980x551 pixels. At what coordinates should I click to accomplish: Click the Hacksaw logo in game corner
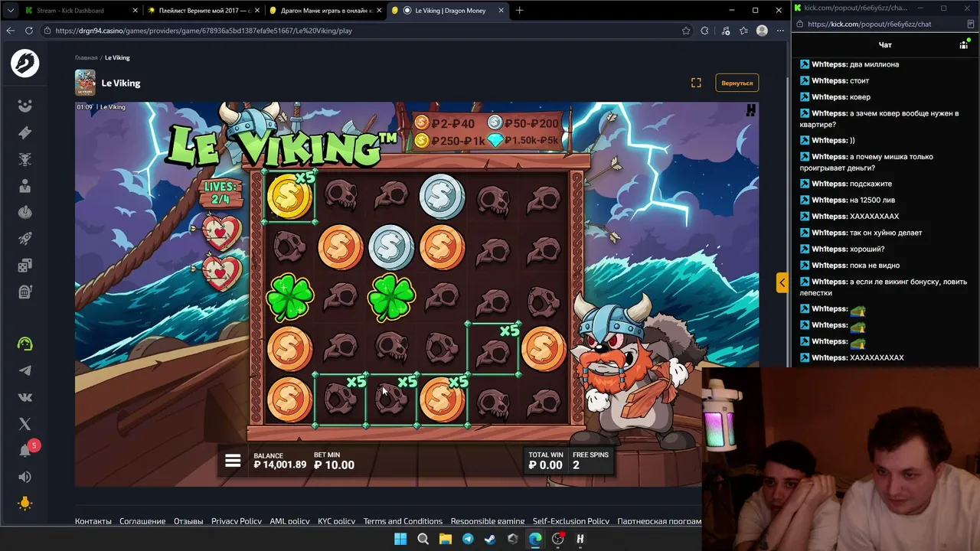[751, 110]
